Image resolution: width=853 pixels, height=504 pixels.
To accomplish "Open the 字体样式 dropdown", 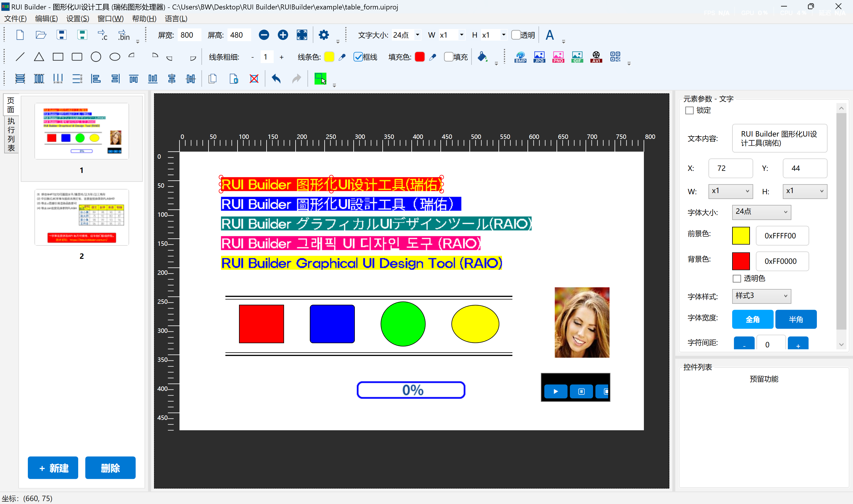I will point(761,296).
